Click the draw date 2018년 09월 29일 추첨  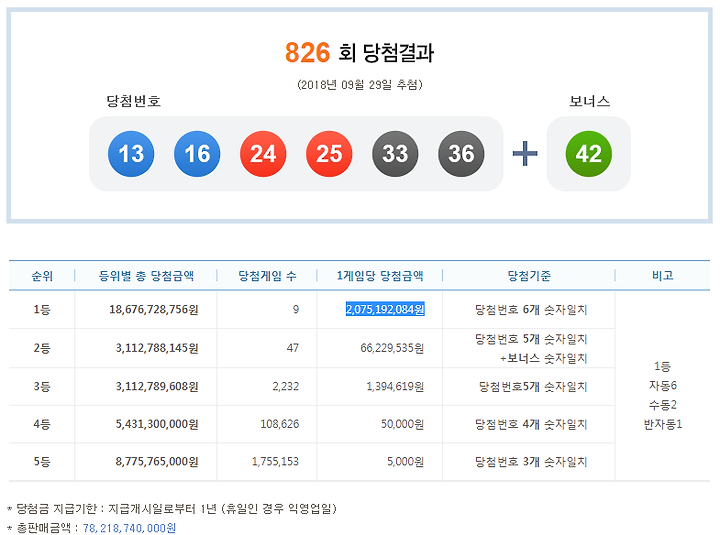360,84
